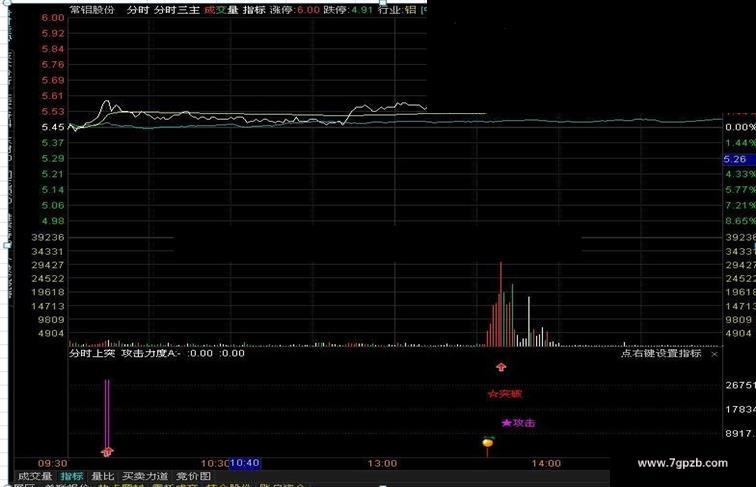This screenshot has width=756, height=487.
Task: Click the ★攻击 attack signal label
Action: click(518, 423)
